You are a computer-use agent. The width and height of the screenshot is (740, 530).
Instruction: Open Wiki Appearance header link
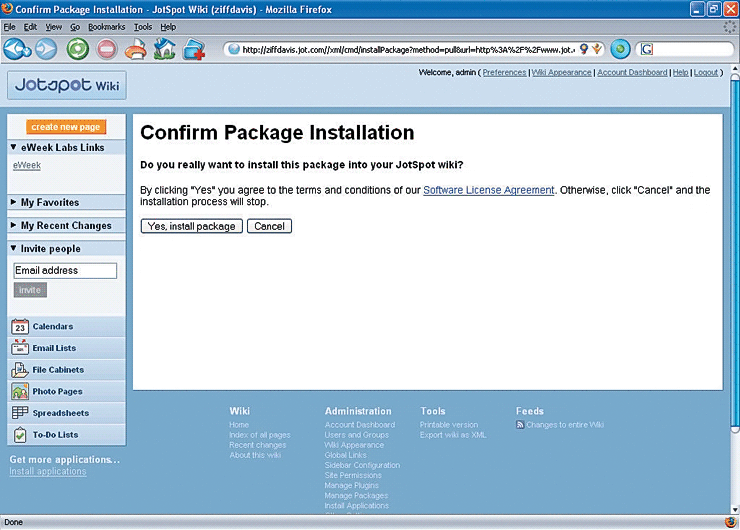[x=561, y=72]
